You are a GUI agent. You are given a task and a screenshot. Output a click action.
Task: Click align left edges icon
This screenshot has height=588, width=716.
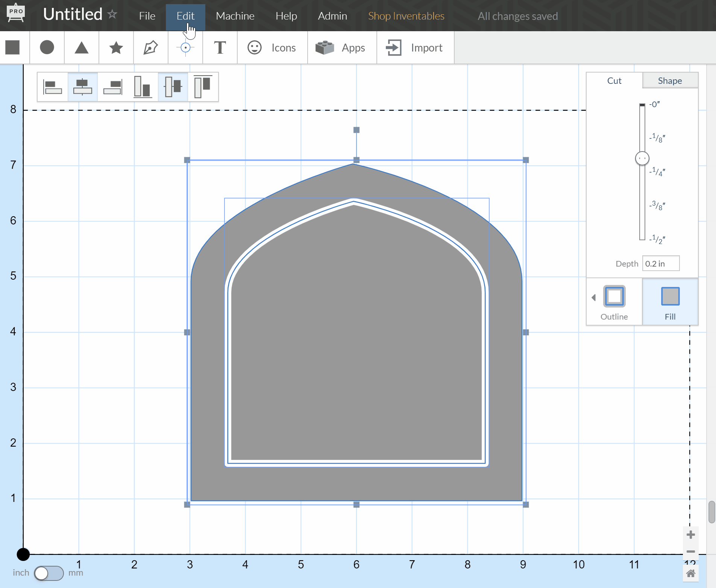(53, 87)
